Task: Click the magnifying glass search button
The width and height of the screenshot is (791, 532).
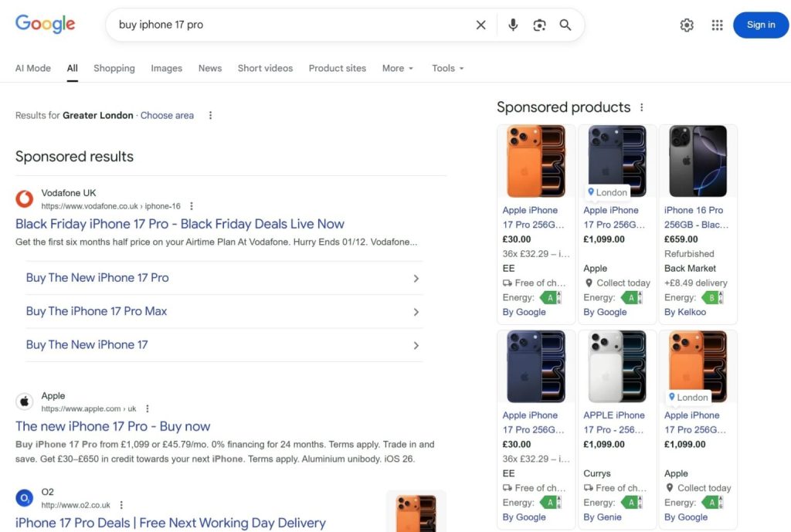Action: pos(565,25)
